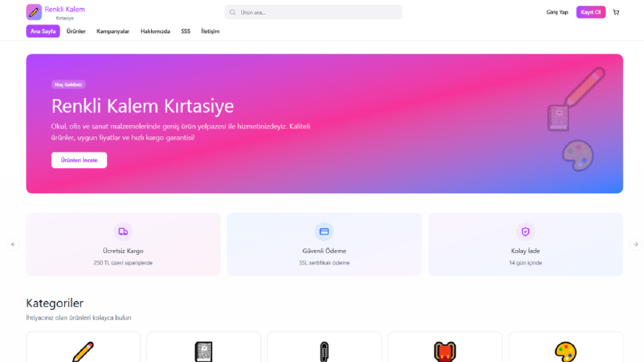The image size is (644, 362).
Task: Click the search magnifier icon
Action: click(232, 12)
